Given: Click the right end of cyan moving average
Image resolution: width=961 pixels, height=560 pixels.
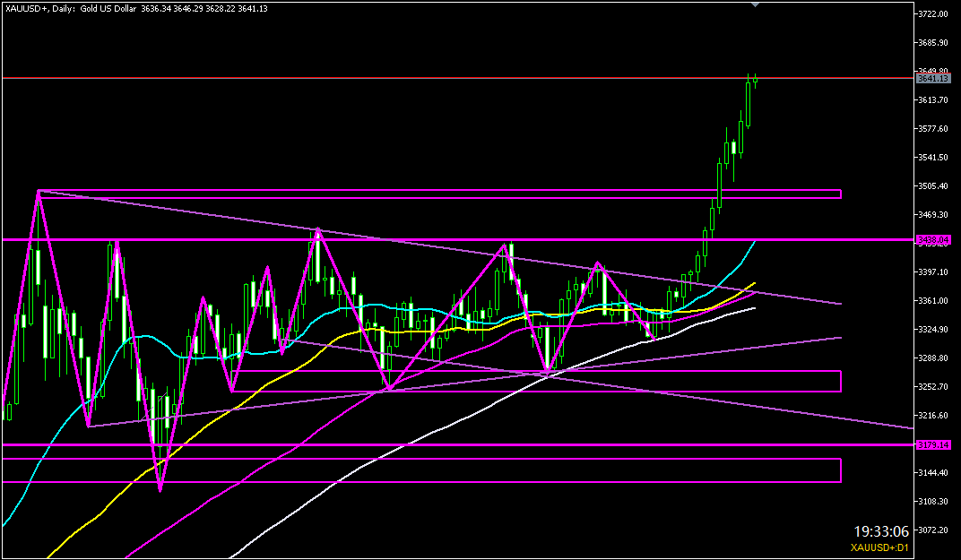Looking at the screenshot, I should (755, 242).
